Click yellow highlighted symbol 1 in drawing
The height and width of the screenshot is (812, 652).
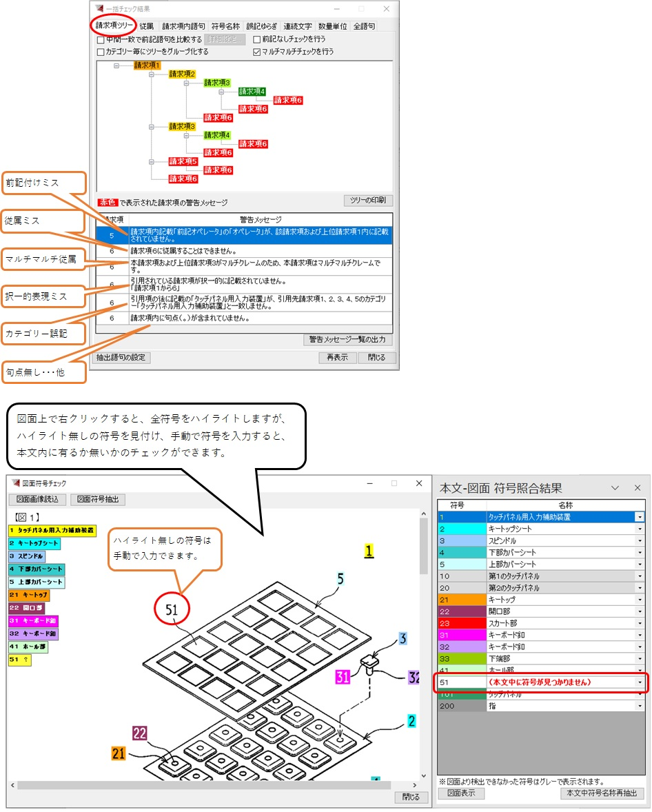coord(369,551)
